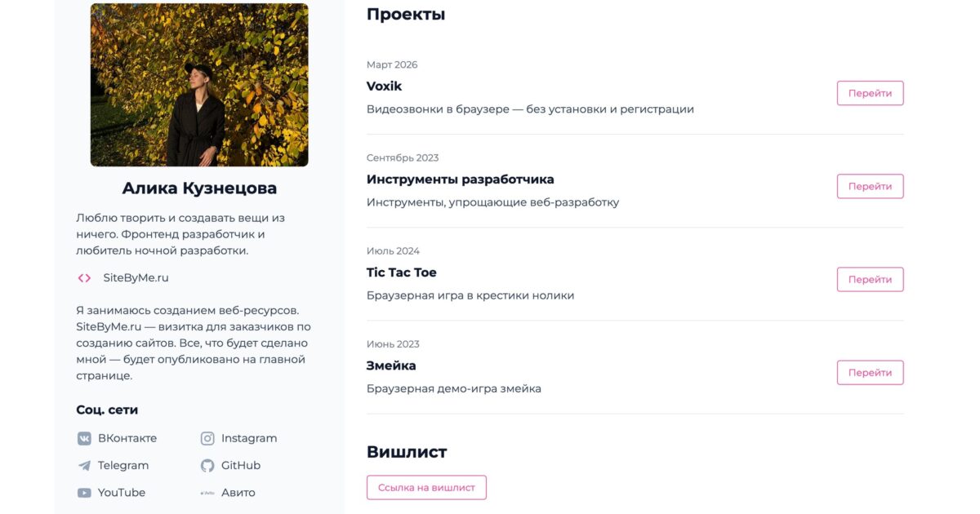This screenshot has height=514, width=980.
Task: Visit the Instagram text link
Action: (249, 438)
